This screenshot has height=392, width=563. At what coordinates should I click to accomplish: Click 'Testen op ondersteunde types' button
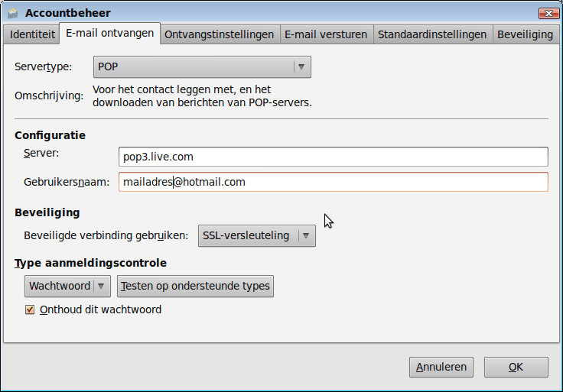coord(196,287)
